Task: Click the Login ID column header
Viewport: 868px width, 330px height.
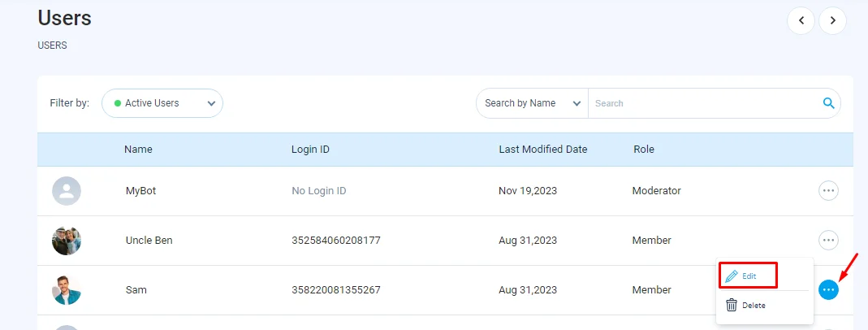Action: [310, 150]
